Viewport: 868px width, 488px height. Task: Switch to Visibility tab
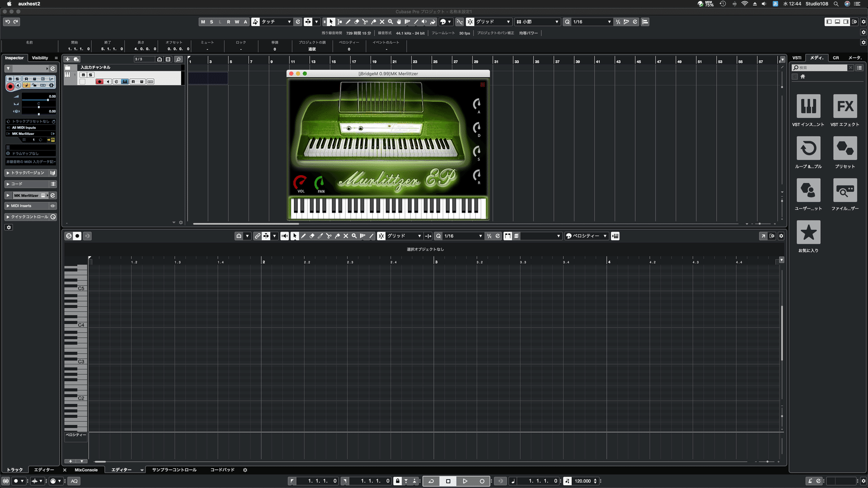40,58
